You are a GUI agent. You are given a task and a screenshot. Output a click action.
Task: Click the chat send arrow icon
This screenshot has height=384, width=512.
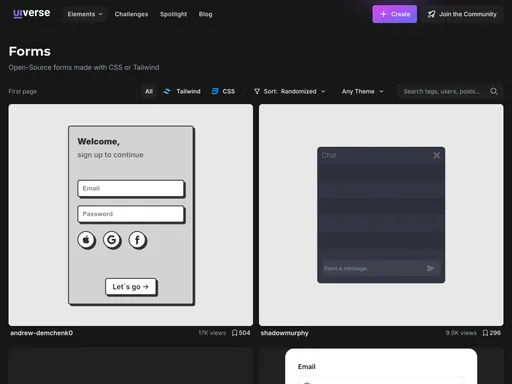tap(430, 268)
